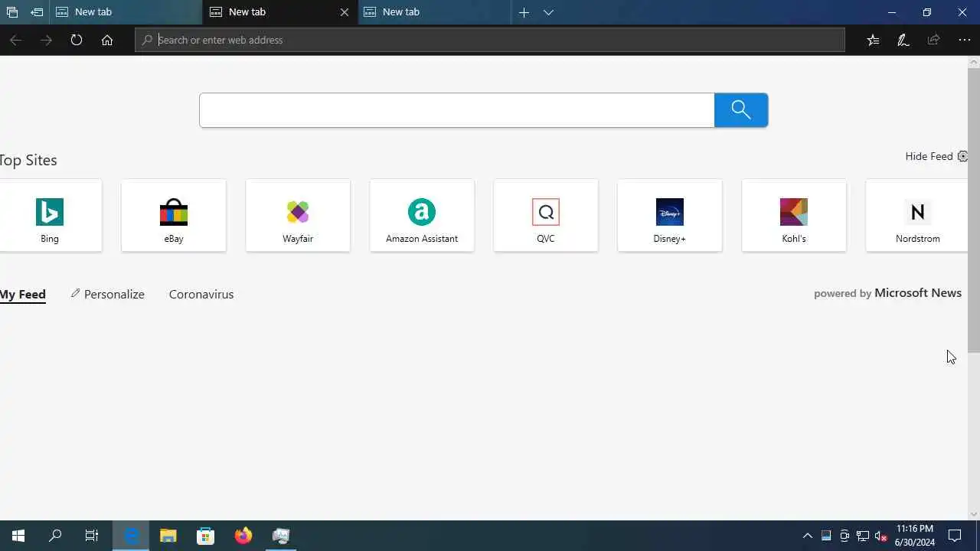Open the Disney+ top site tile
Screen dimensions: 980x551
[670, 216]
